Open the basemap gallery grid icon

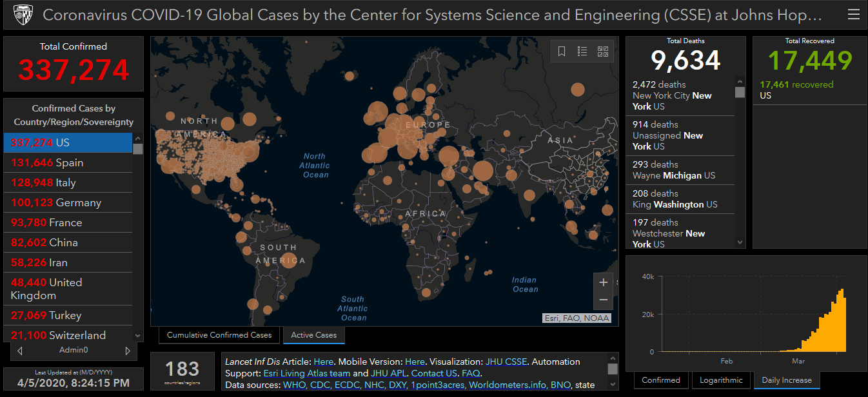(603, 52)
